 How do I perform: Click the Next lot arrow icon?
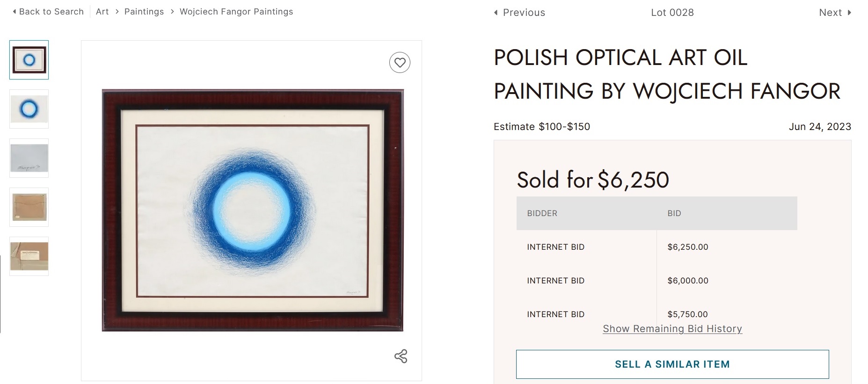[x=849, y=13]
